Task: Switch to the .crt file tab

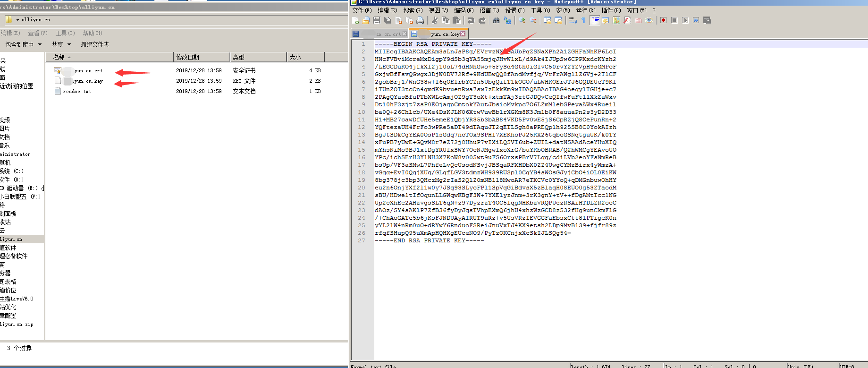Action: [386, 34]
